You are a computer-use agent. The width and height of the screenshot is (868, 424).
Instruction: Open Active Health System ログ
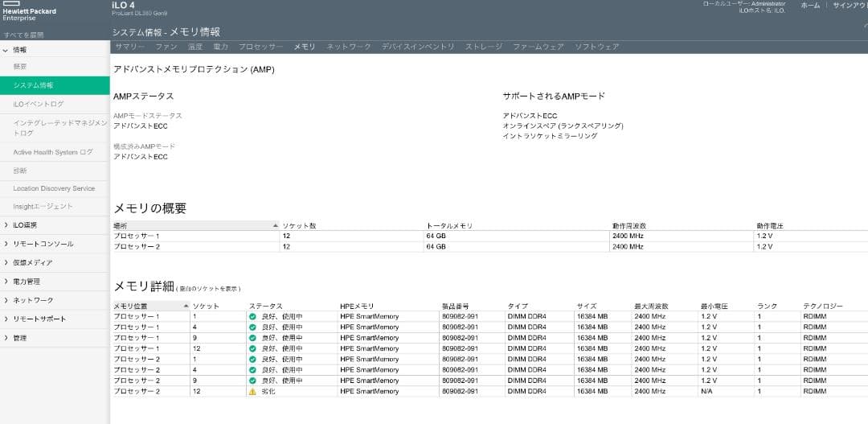click(x=53, y=152)
